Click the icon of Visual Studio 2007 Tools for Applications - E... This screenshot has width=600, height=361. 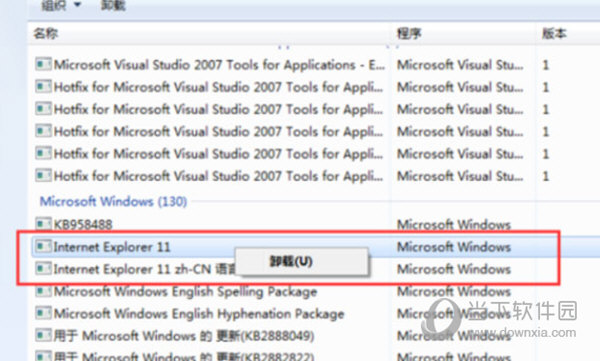[43, 64]
